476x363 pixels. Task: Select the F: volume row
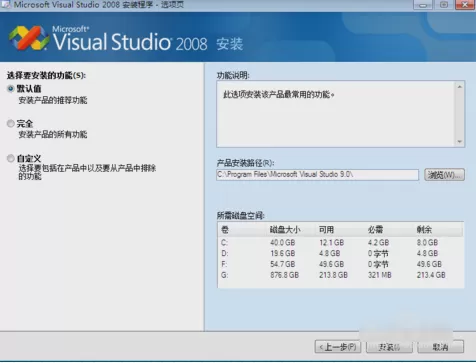coord(341,264)
